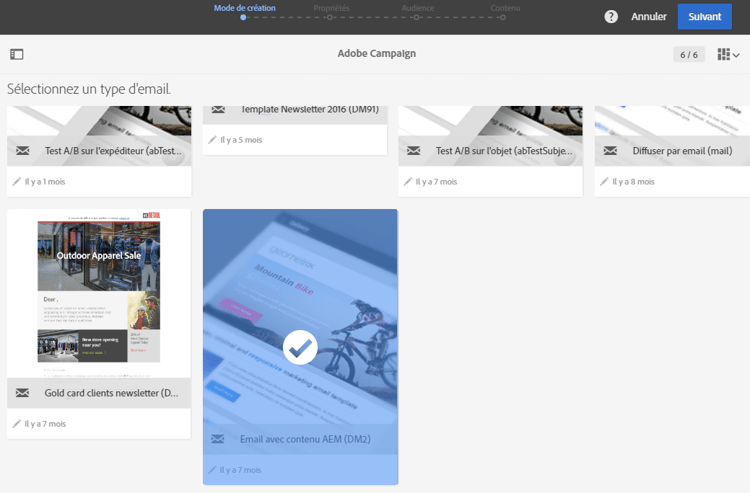Screen dimensions: 750x493
Task: Click the Adobe Campaign title
Action: (x=376, y=54)
